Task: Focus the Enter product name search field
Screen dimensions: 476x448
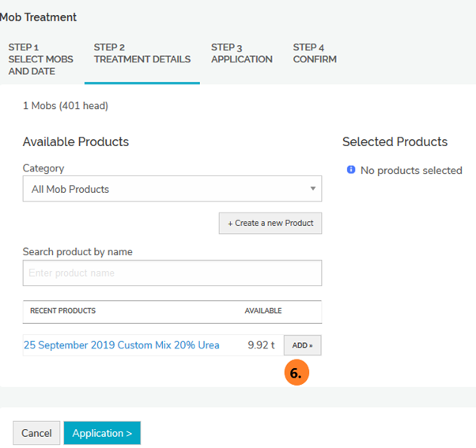Action: pos(172,273)
